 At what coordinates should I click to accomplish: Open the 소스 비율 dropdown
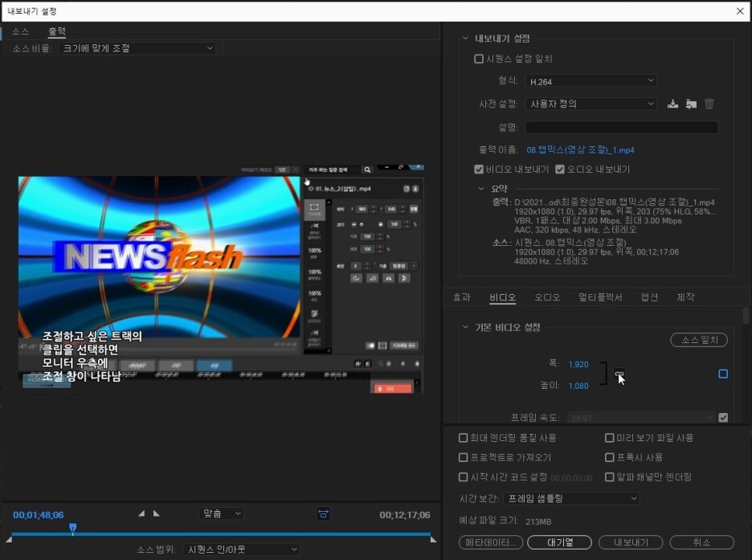click(137, 48)
